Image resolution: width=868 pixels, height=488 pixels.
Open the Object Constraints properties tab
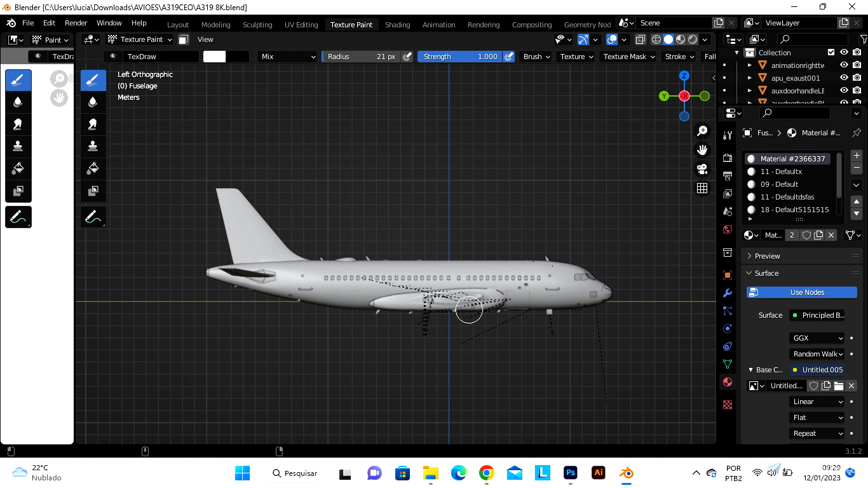click(x=728, y=346)
